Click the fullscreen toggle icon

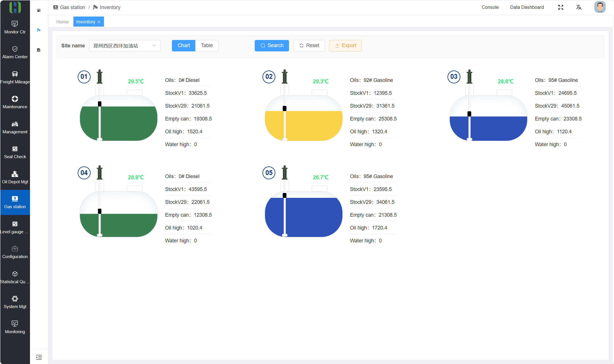click(x=561, y=7)
